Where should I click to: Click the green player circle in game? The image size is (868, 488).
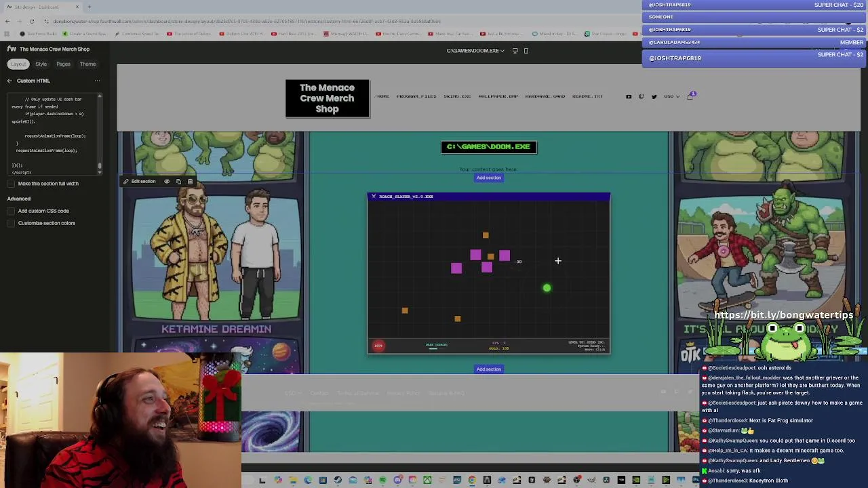(547, 288)
